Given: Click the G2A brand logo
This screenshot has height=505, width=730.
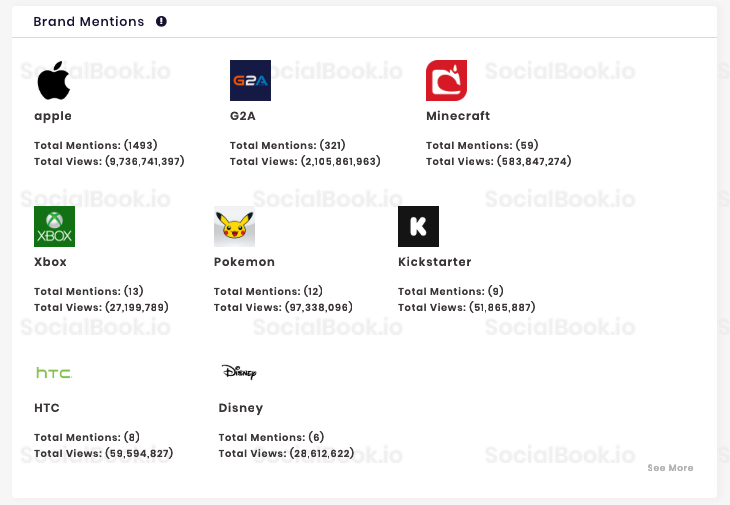Looking at the screenshot, I should coord(250,80).
